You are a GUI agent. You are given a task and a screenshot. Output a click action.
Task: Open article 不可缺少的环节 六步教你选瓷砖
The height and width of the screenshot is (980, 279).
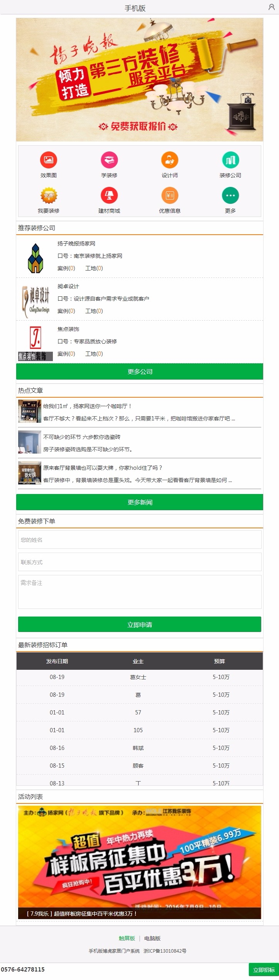click(x=82, y=437)
